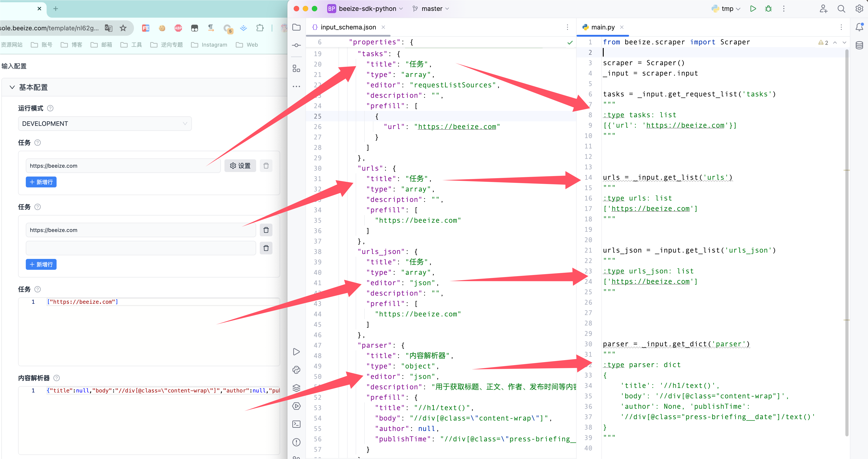Show more tool windows ellipsis in IDE sidebar
Screen dimensions: 868x459
point(296,87)
